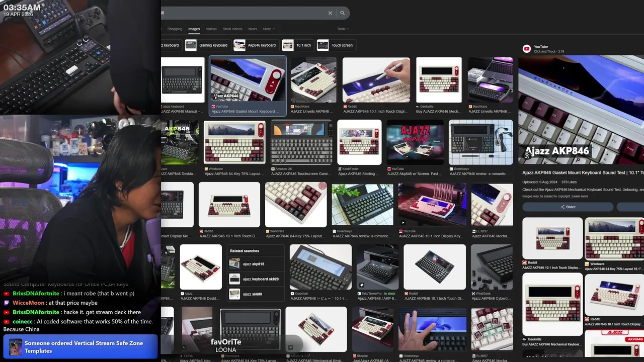Image resolution: width=644 pixels, height=362 pixels.
Task: Open the Wootware related image in preview panel
Action: 614,238
